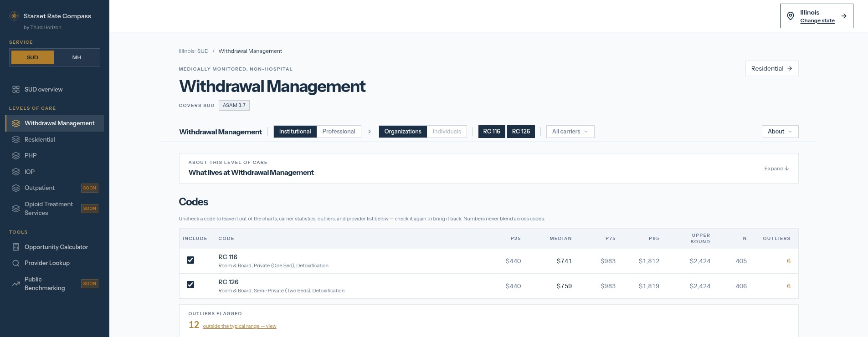Click the ASAM 3.7 tag
Image resolution: width=868 pixels, height=337 pixels.
(x=234, y=105)
